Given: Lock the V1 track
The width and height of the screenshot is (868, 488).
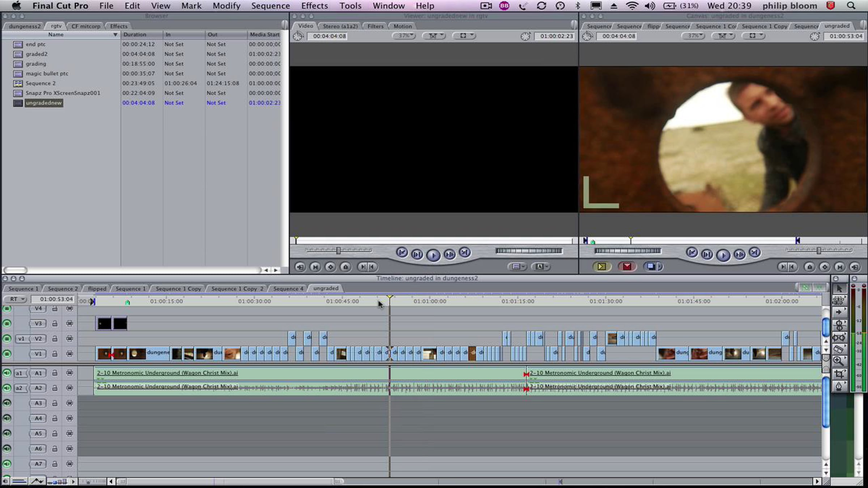Looking at the screenshot, I should click(55, 354).
